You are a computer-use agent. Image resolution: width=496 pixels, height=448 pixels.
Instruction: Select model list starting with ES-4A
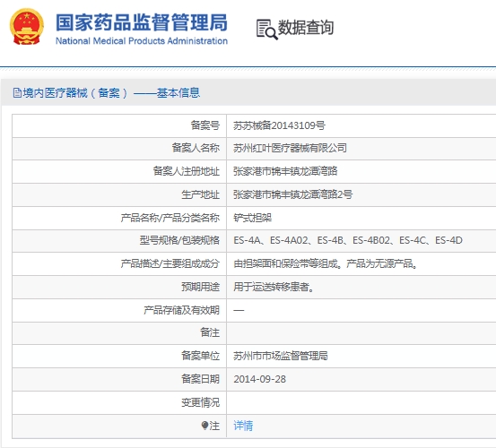point(348,240)
